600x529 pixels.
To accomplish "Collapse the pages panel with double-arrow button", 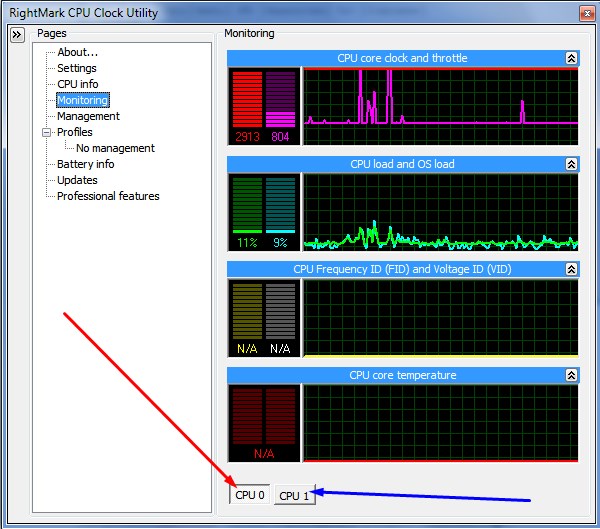I will [x=17, y=35].
